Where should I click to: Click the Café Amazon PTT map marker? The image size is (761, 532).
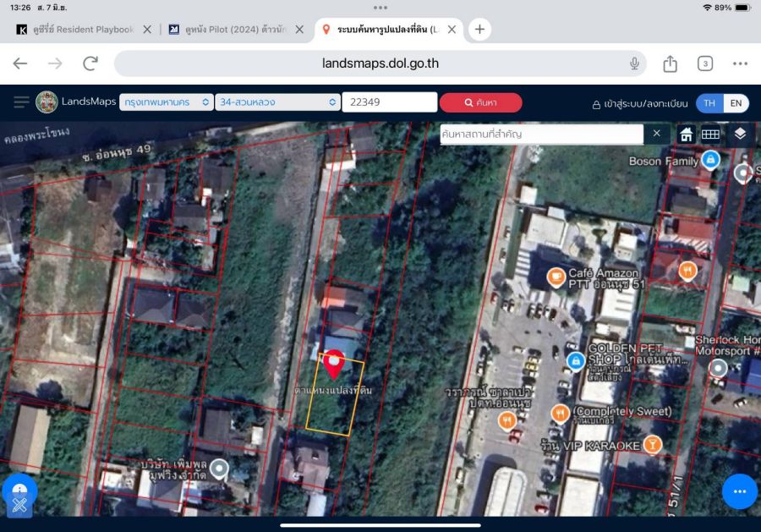coord(556,276)
